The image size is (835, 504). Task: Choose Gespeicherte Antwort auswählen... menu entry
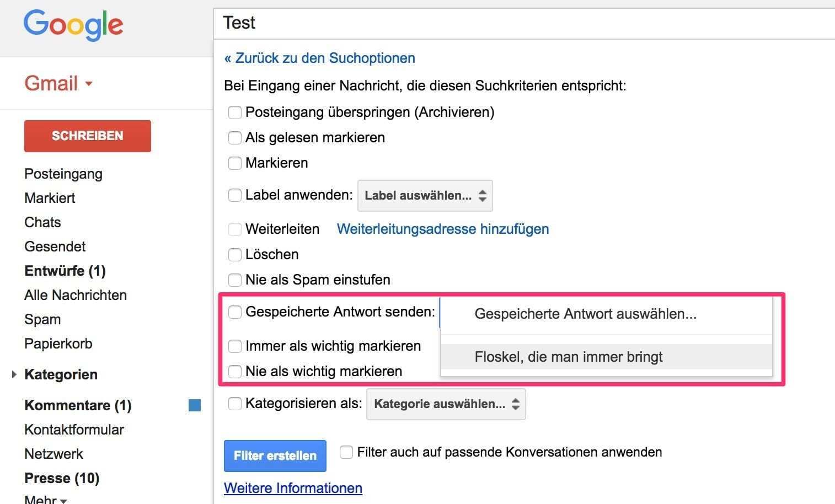pos(585,314)
